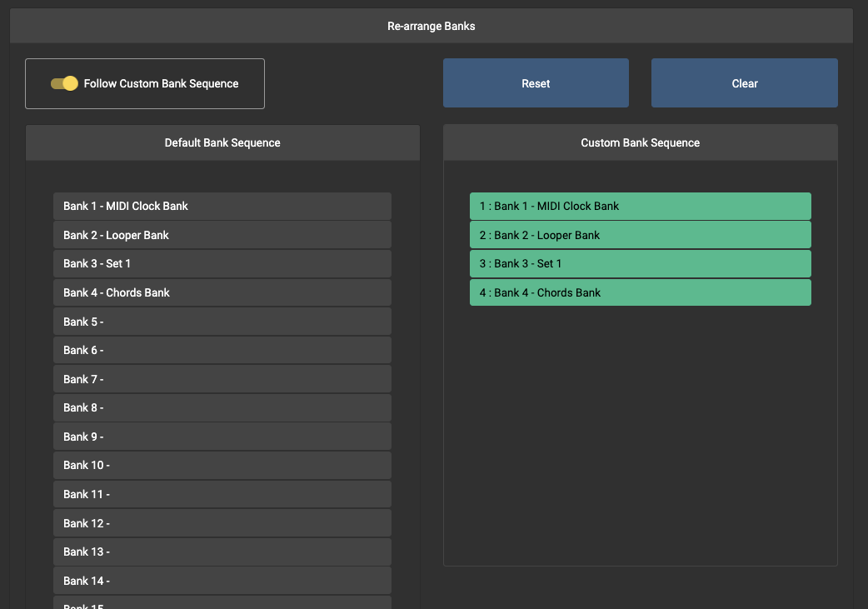Choose the Bank 12 entry
This screenshot has width=868, height=609.
222,523
